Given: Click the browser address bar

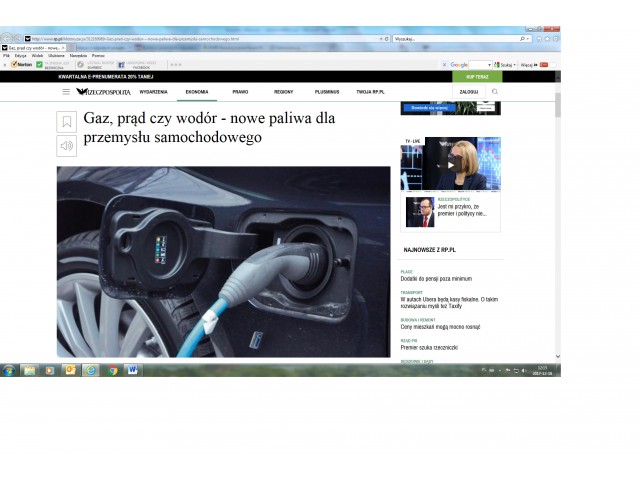Looking at the screenshot, I should coord(200,38).
